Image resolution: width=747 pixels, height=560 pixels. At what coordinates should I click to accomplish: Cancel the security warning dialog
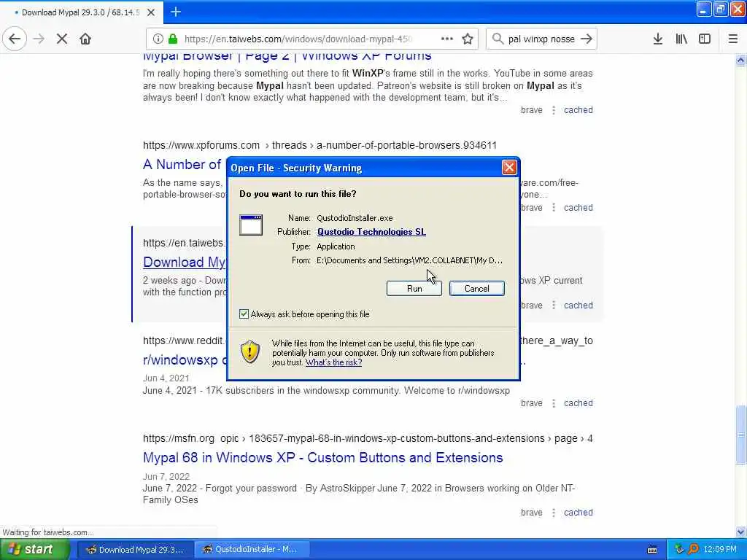tap(477, 289)
